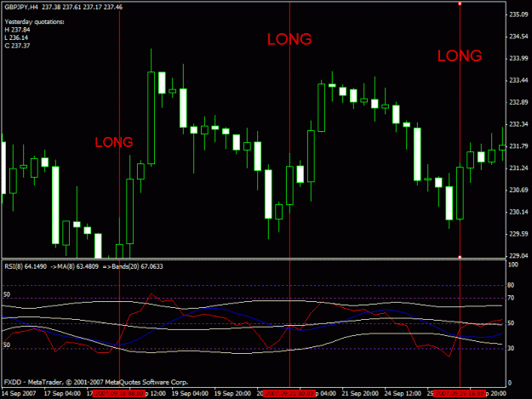Click the 232.89 price scale label
This screenshot has height=399, width=532.
pos(518,102)
